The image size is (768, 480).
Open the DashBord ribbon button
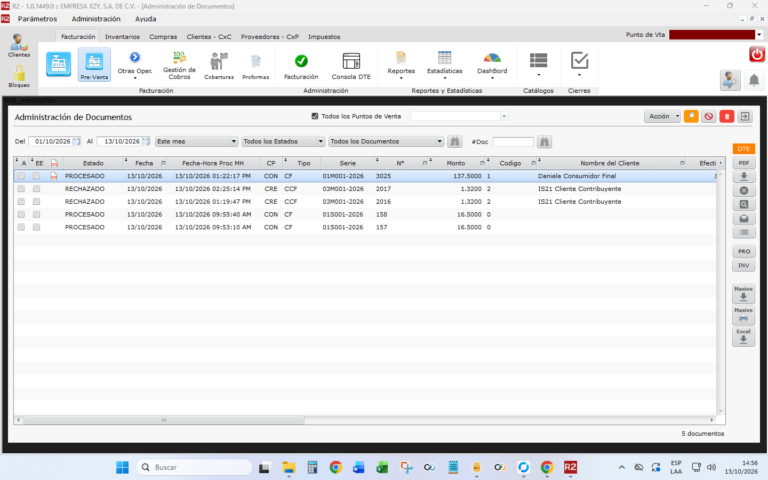click(492, 65)
